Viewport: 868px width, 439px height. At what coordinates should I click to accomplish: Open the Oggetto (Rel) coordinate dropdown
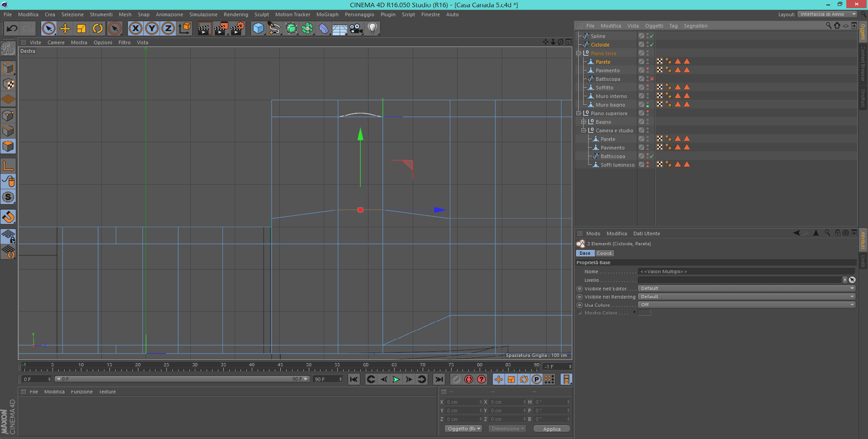pyautogui.click(x=464, y=429)
